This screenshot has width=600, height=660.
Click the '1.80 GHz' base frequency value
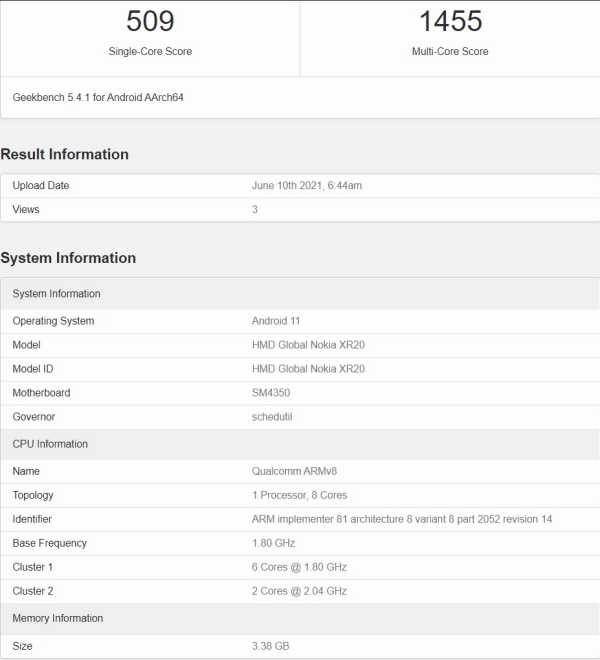click(273, 543)
